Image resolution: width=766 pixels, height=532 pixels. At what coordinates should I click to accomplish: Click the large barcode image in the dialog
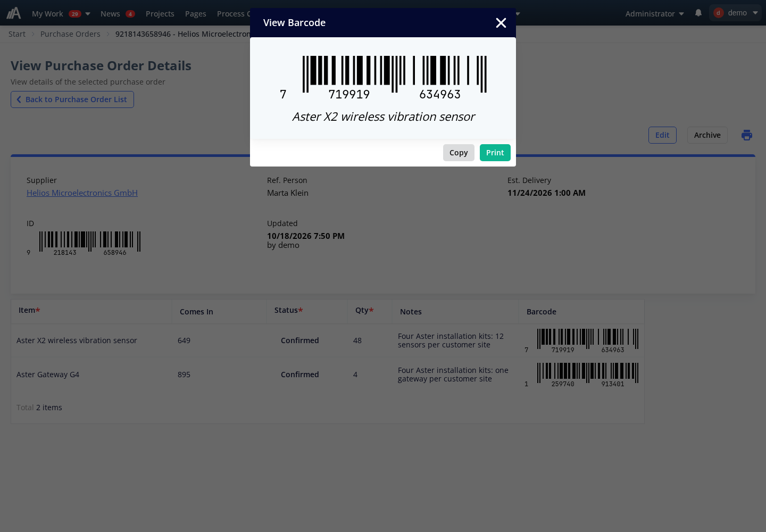[x=383, y=78]
